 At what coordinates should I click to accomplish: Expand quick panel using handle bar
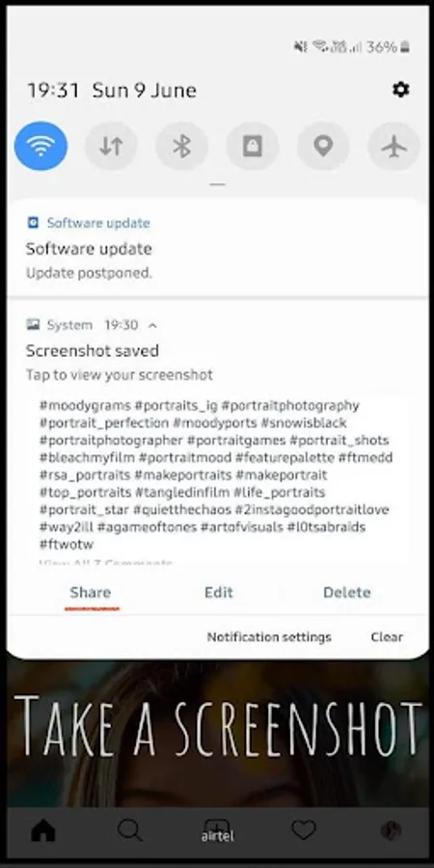(x=218, y=184)
